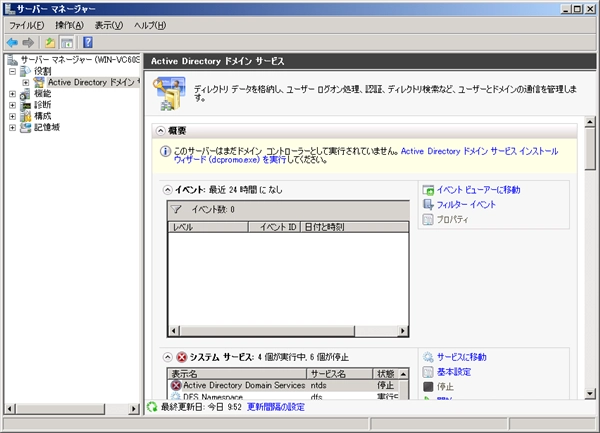Click the 構成 node icon in tree

point(25,116)
